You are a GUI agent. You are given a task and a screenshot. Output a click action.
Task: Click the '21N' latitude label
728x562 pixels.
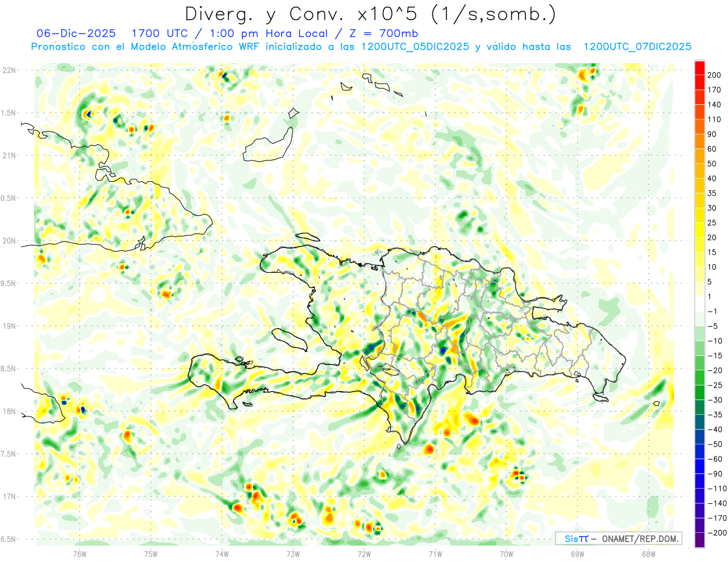(9, 155)
